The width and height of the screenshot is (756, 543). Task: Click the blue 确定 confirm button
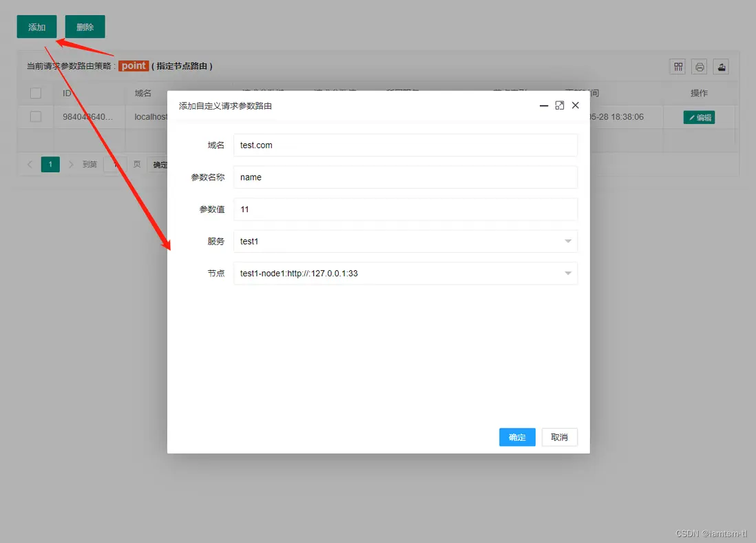pyautogui.click(x=517, y=437)
